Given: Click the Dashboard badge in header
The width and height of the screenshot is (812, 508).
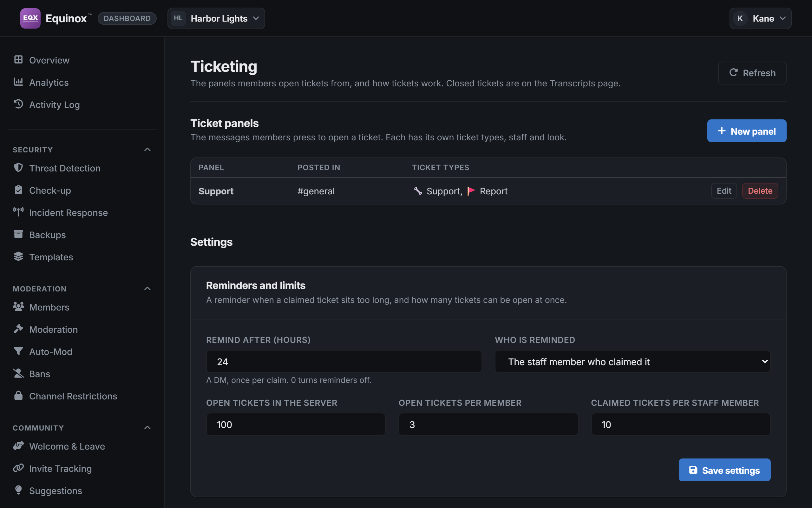Looking at the screenshot, I should coord(127,18).
